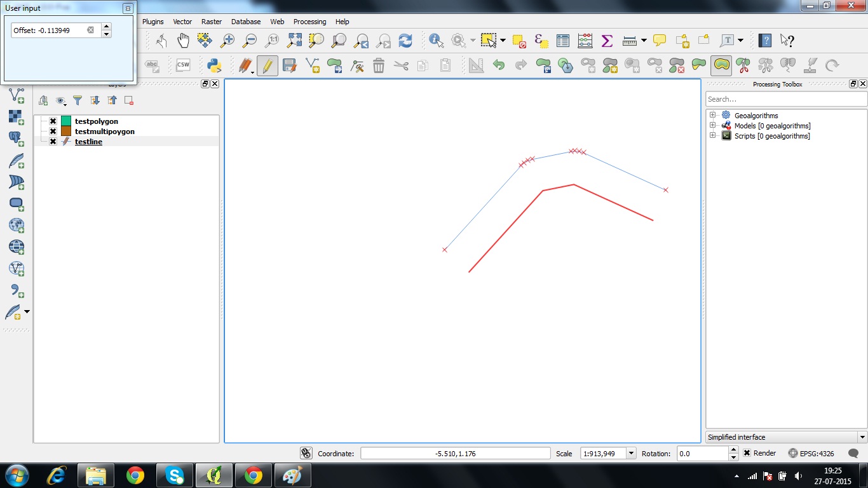Click Remove Layer button in Layers panel
This screenshot has width=868, height=488.
(128, 100)
